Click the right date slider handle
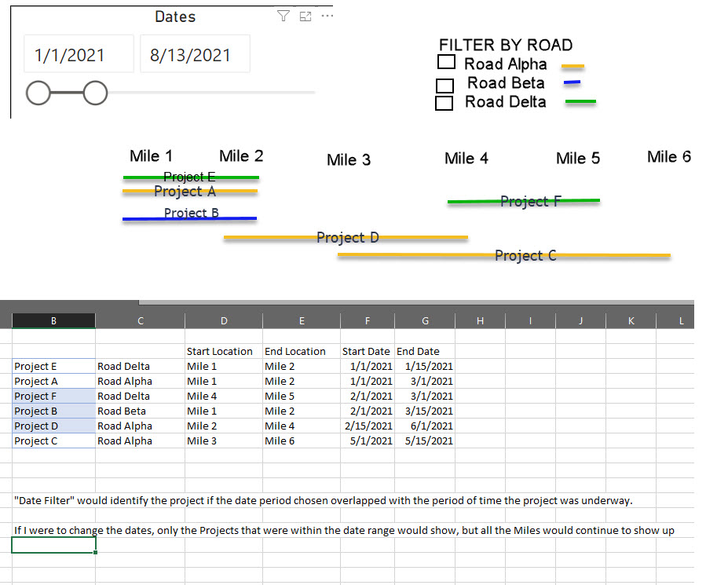Screen dimensions: 728x585 (95, 93)
